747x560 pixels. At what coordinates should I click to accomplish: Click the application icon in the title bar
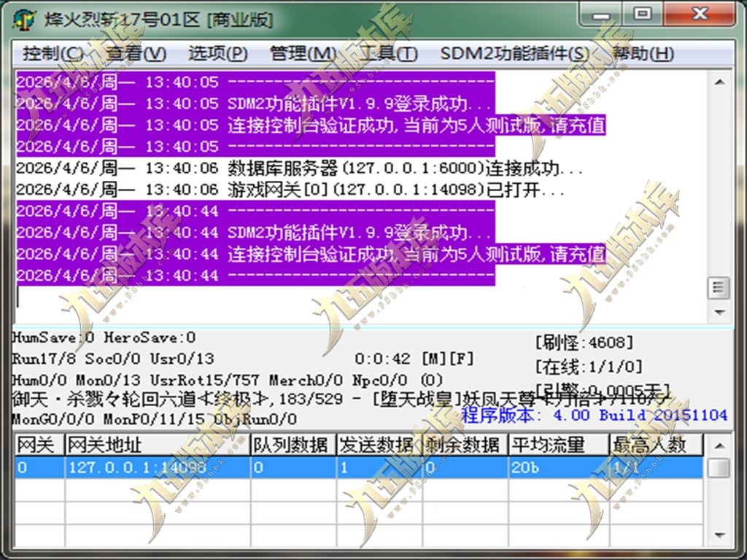click(x=24, y=19)
